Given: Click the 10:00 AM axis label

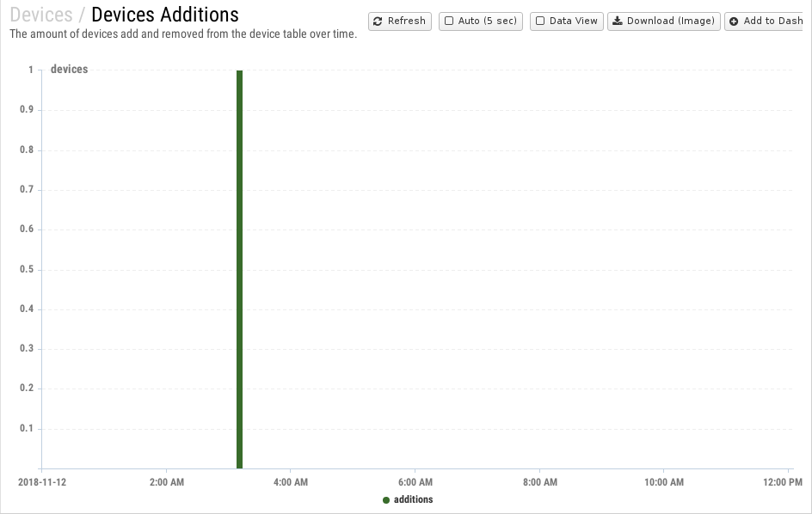Looking at the screenshot, I should [664, 482].
